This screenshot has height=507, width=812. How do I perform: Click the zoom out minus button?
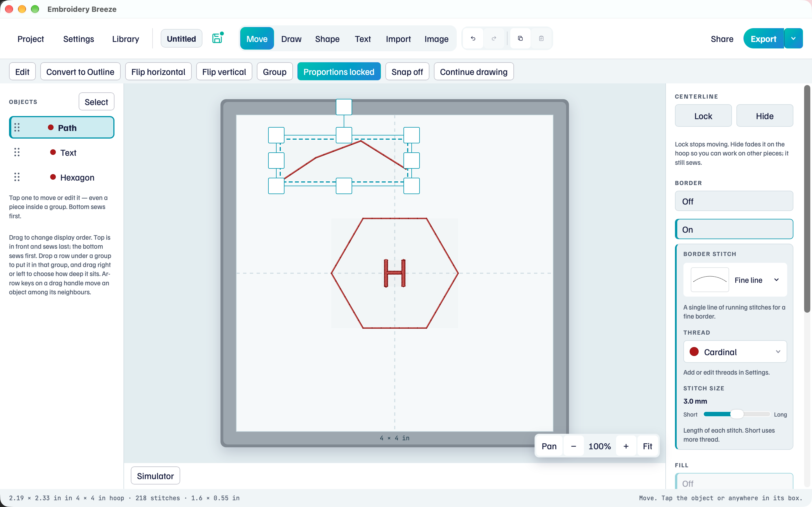[x=573, y=446]
